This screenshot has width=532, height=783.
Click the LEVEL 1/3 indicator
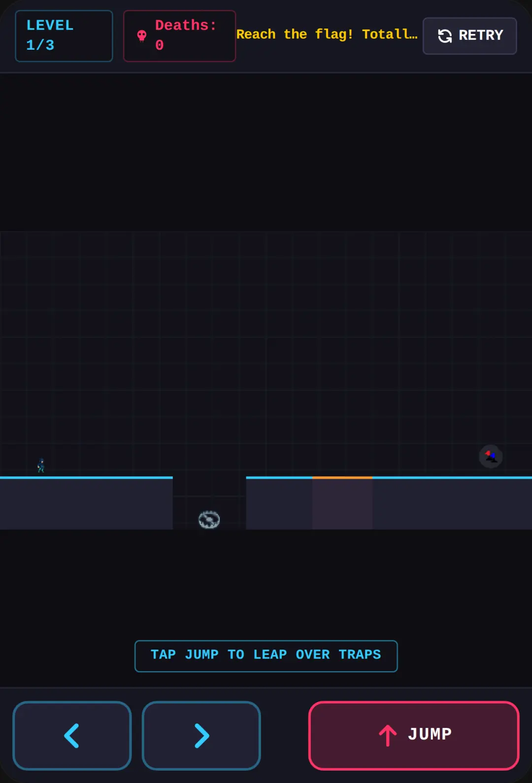coord(64,36)
